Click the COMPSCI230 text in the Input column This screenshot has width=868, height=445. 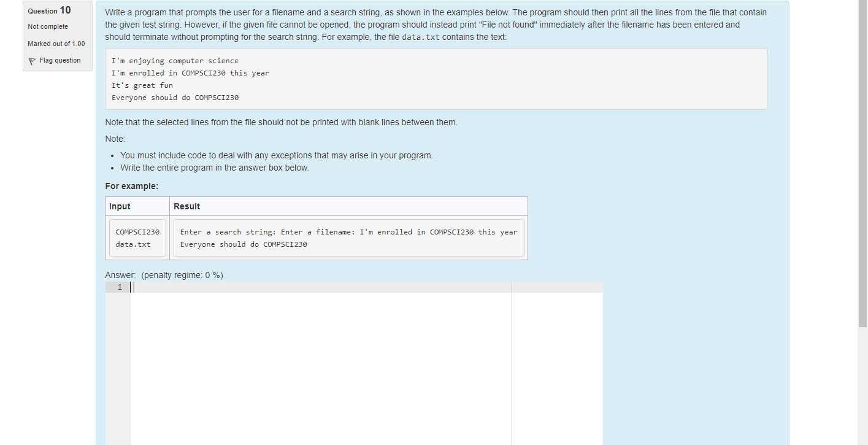pos(137,231)
